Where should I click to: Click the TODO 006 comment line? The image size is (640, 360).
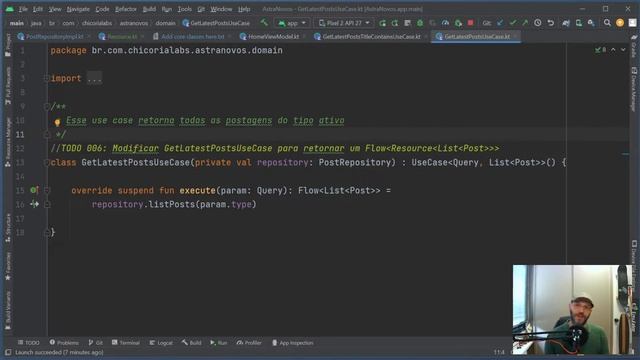coord(275,149)
